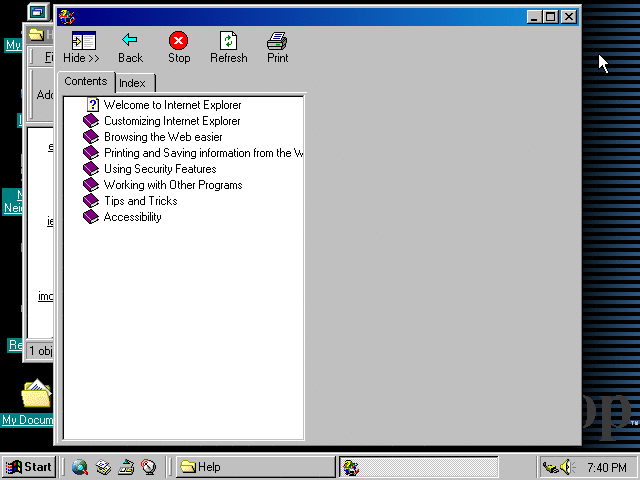This screenshot has width=640, height=480.
Task: Close the help window
Action: point(568,17)
